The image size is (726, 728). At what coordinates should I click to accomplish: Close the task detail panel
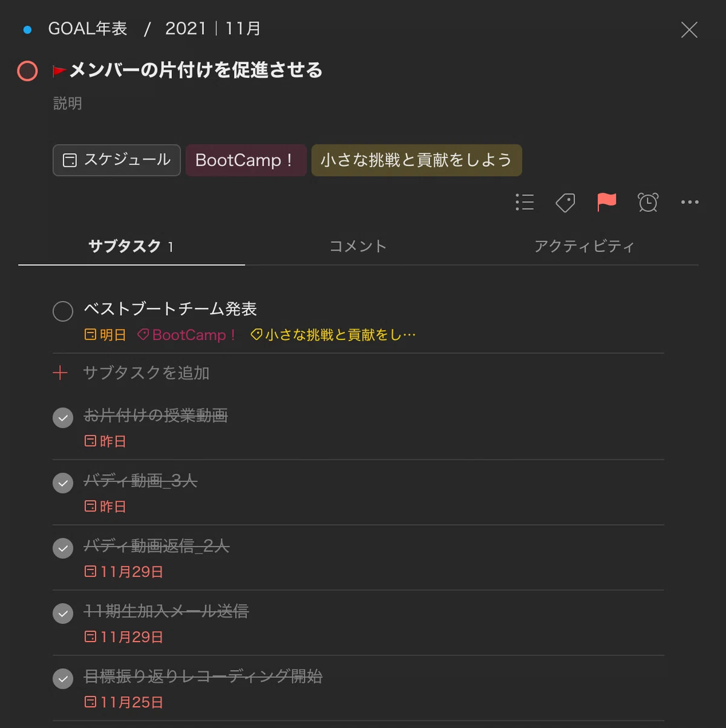click(x=689, y=30)
